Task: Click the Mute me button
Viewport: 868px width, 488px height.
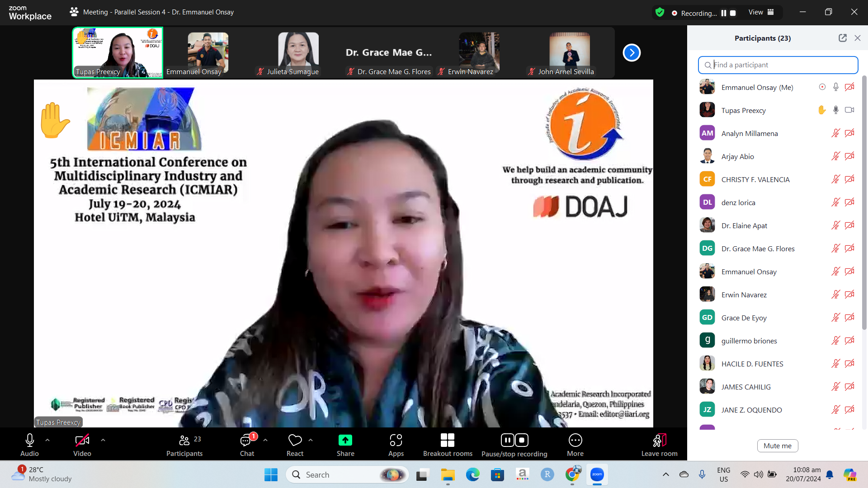Action: (777, 446)
